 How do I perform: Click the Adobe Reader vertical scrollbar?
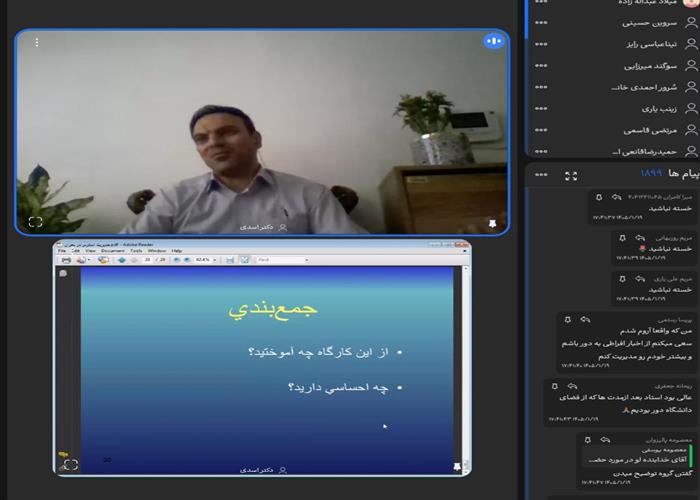(466, 366)
